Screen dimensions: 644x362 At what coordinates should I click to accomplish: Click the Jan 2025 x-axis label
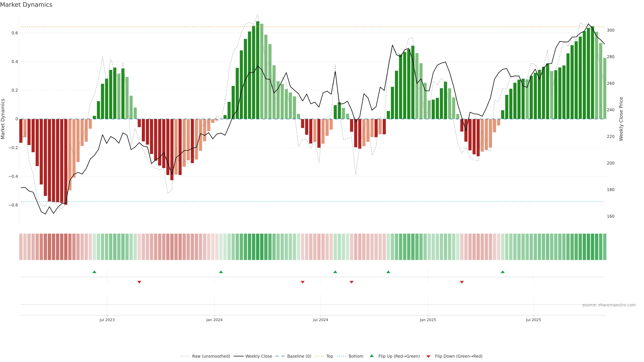pyautogui.click(x=428, y=320)
